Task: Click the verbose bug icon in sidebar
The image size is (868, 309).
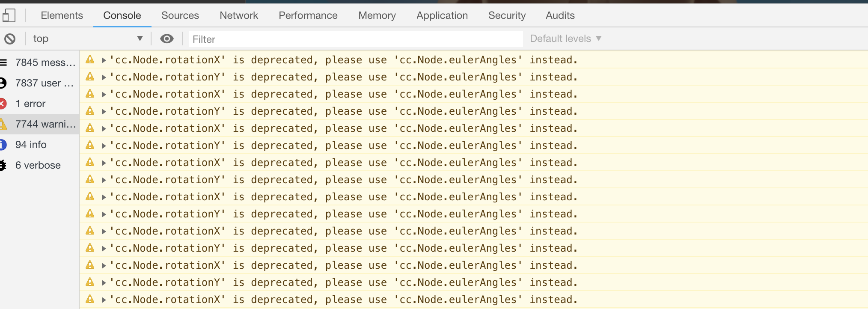Action: pyautogui.click(x=3, y=165)
